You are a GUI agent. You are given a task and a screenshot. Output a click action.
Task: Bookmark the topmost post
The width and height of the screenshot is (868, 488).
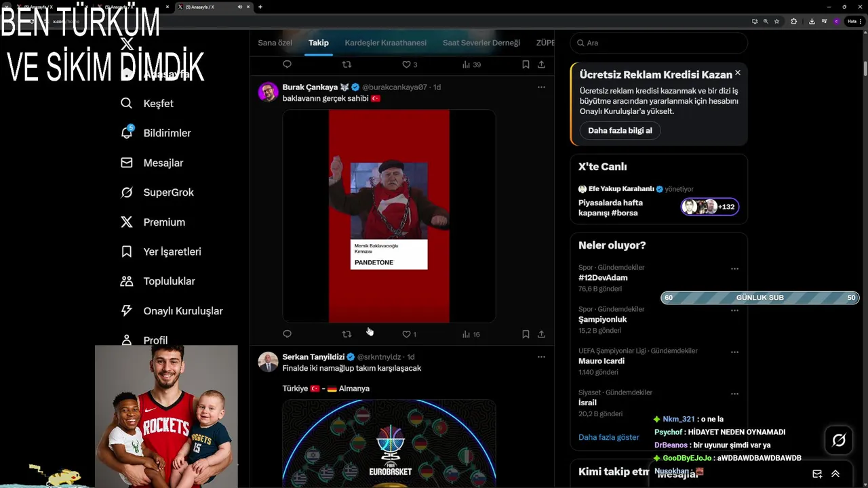(526, 64)
